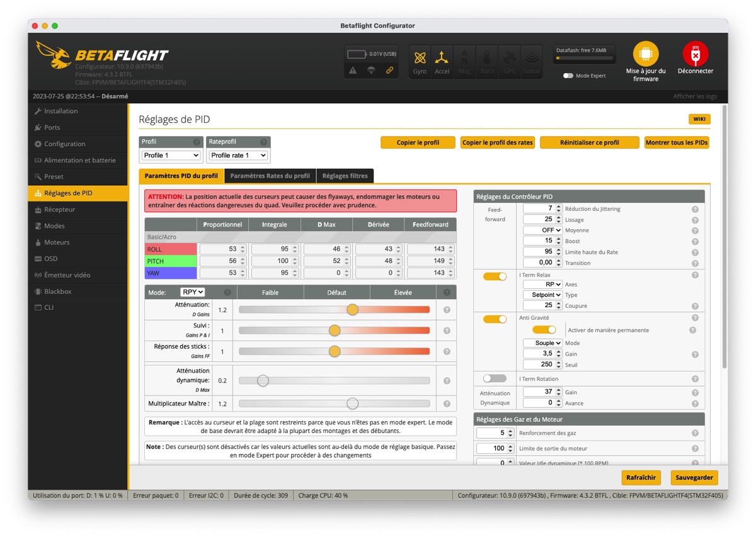
Task: Click Montrer tous les PIDs button
Action: pos(677,142)
